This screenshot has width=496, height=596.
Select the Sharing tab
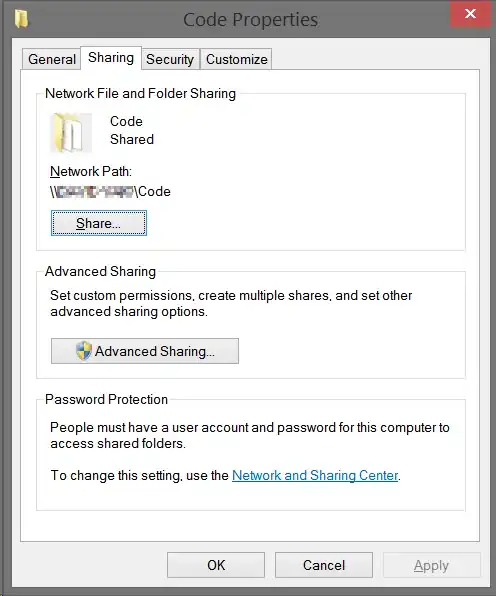pyautogui.click(x=111, y=58)
